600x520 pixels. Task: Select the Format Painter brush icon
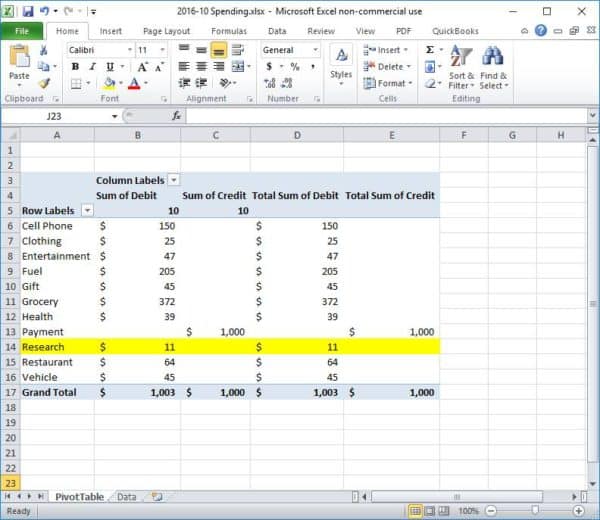click(x=44, y=83)
